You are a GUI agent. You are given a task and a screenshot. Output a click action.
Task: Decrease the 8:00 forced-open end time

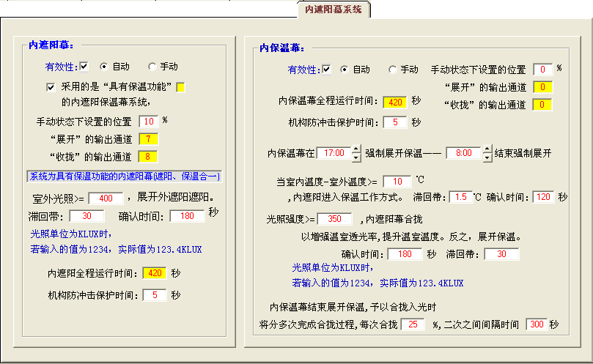pos(486,158)
